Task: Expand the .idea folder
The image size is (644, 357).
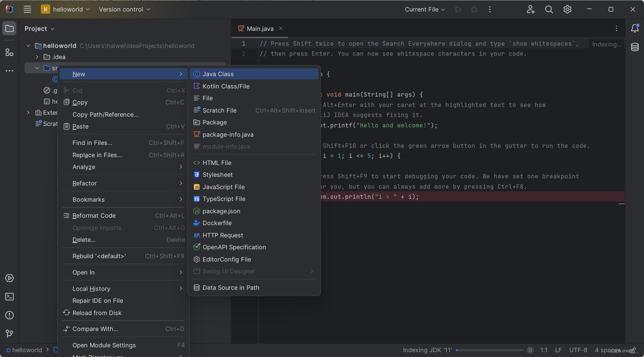Action: click(x=37, y=57)
